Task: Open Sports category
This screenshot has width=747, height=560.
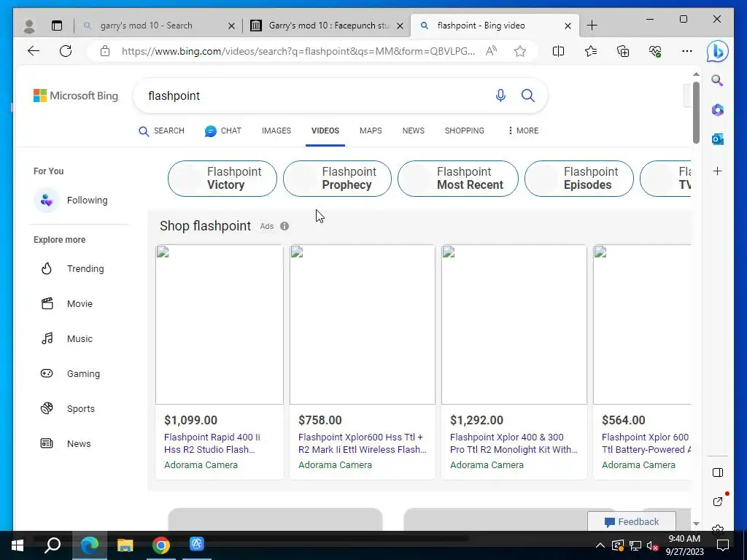Action: 67,408
